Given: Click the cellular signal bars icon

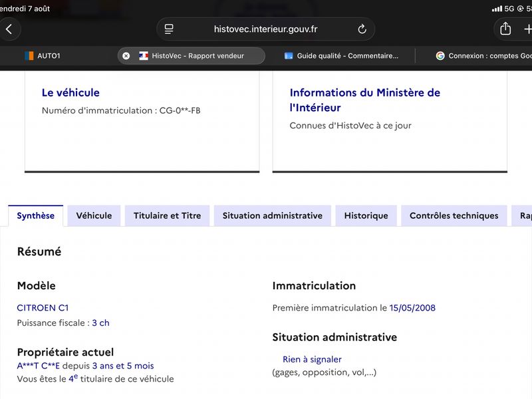Looking at the screenshot, I should (497, 9).
